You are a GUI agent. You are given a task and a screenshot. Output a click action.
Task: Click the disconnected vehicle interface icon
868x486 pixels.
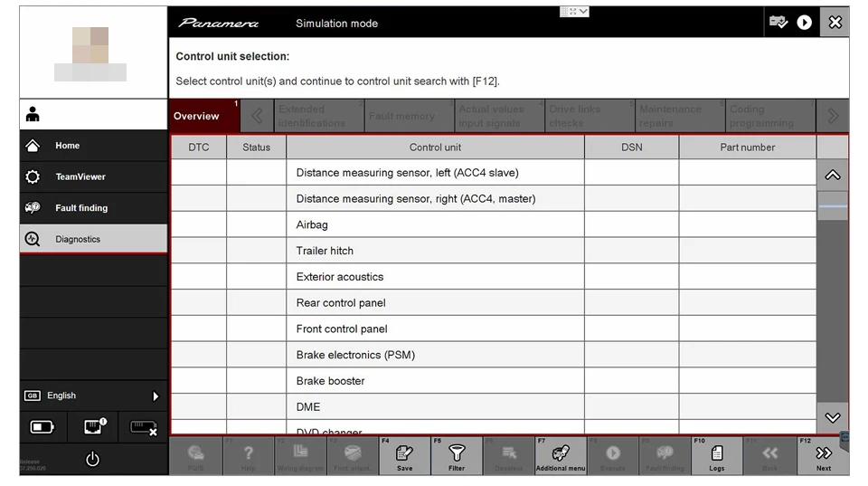(x=144, y=427)
